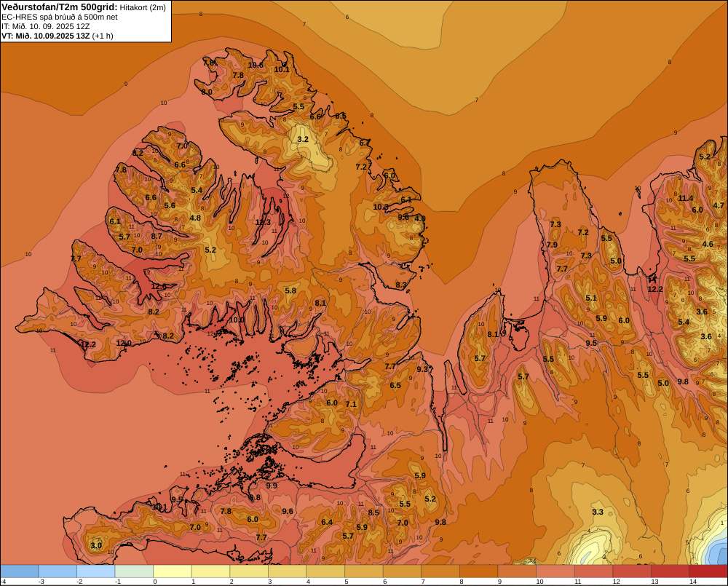This screenshot has width=728, height=586.
Task: Click the 4.6 temperature value
Action: [708, 245]
